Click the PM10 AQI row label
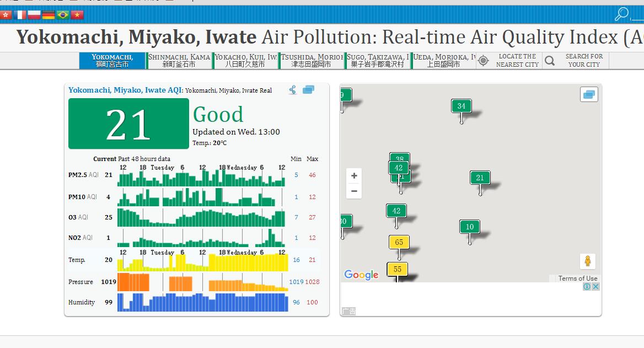Screen dimensions: 644x348 point(83,197)
